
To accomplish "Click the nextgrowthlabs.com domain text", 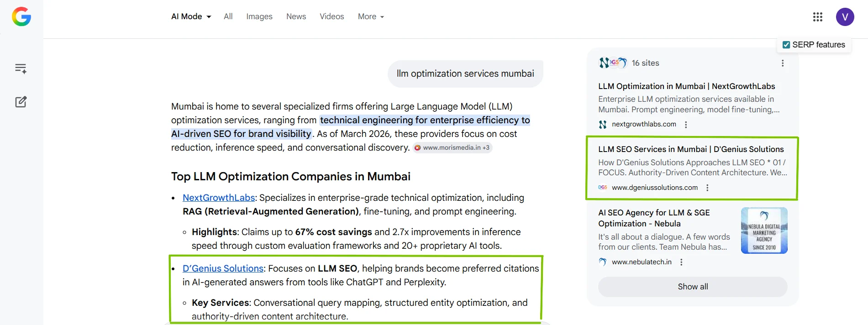I will click(644, 124).
